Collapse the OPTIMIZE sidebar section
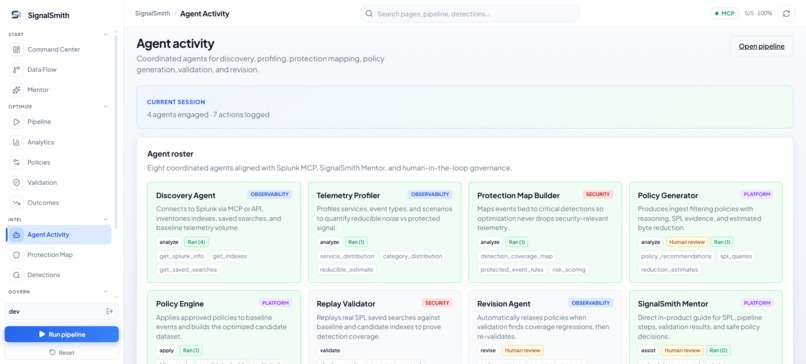The width and height of the screenshot is (806, 364). tap(105, 106)
